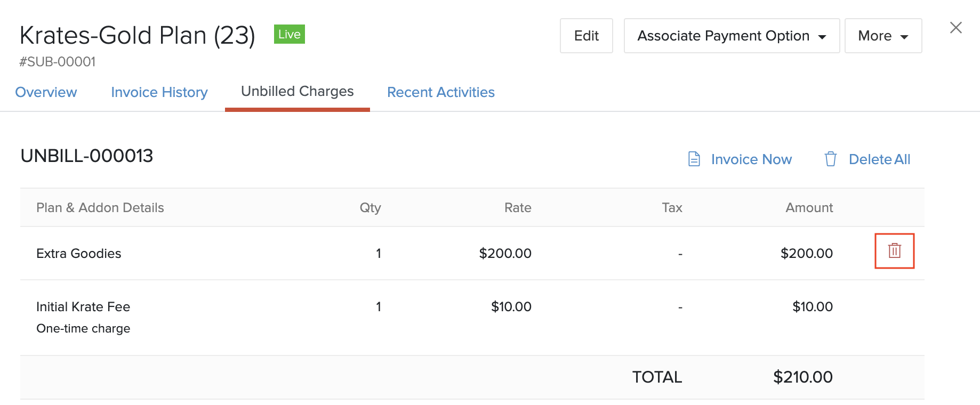Screen dimensions: 980x405
Task: View the Recent Activities tab
Action: 440,92
